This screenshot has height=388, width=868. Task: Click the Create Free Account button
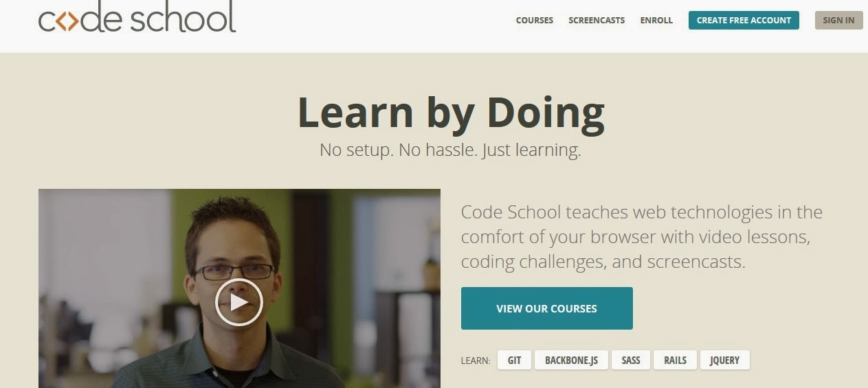click(744, 20)
